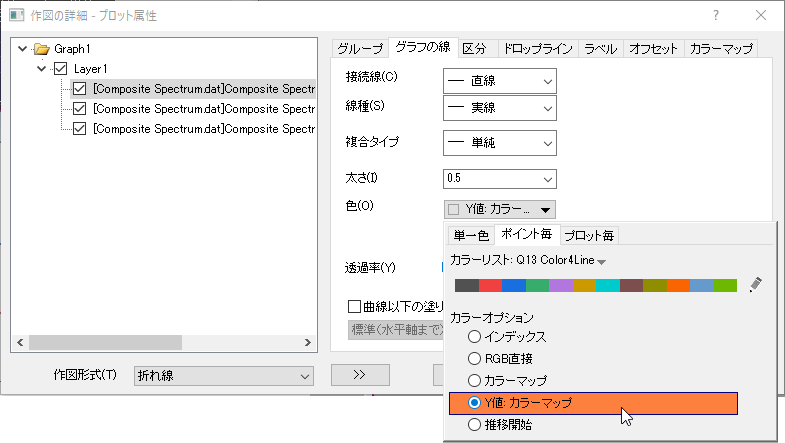
Task: Open the 色 color dropdown button
Action: point(500,209)
